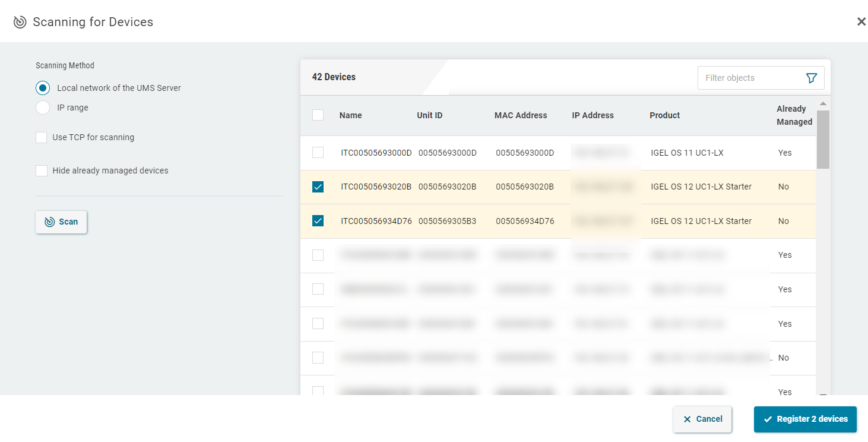Start a device Scan
Image resolution: width=868 pixels, height=442 pixels.
(61, 222)
